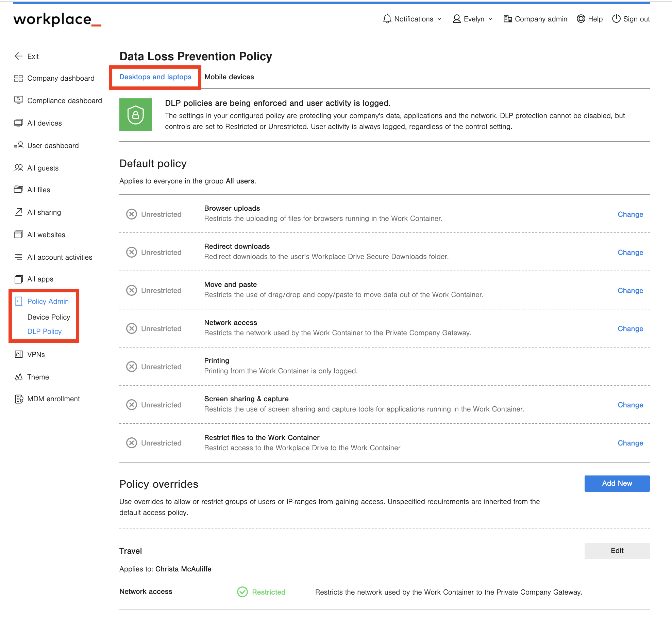Click the All guests people icon
This screenshot has height=631, width=672.
18,168
